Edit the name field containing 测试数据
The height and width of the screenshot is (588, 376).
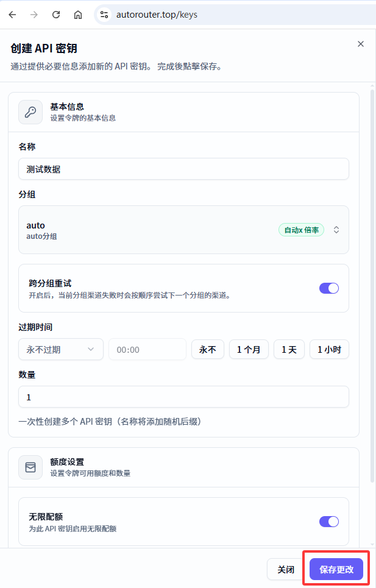[x=183, y=169]
